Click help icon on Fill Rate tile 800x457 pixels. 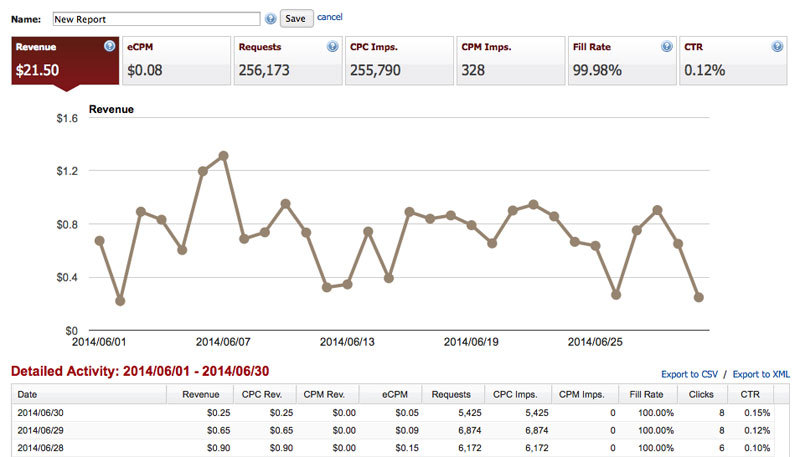(666, 46)
